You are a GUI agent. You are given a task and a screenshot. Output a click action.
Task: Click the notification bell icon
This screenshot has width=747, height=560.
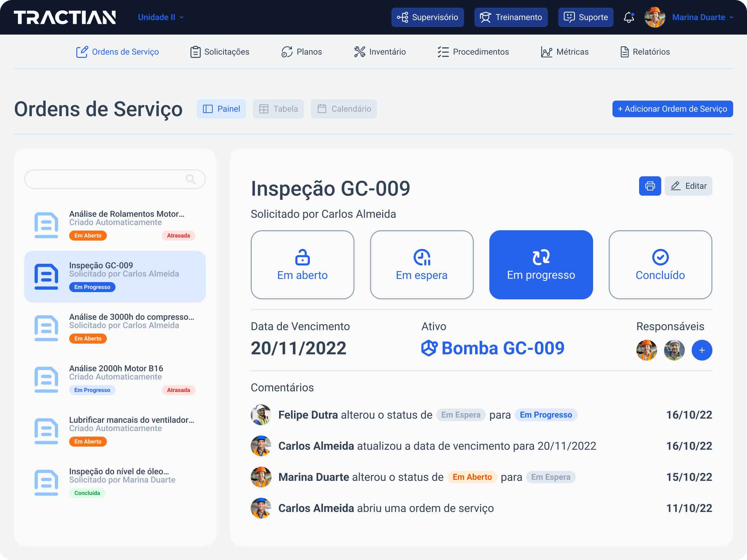tap(628, 17)
